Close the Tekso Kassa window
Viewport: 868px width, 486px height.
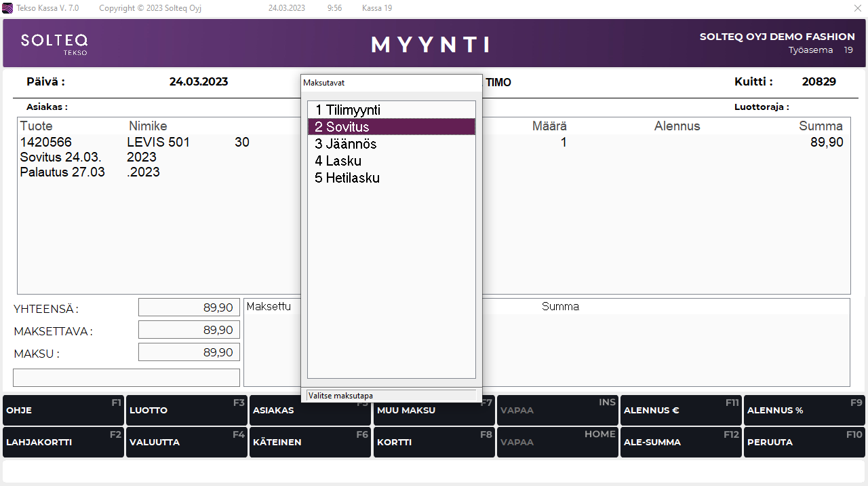(x=857, y=8)
